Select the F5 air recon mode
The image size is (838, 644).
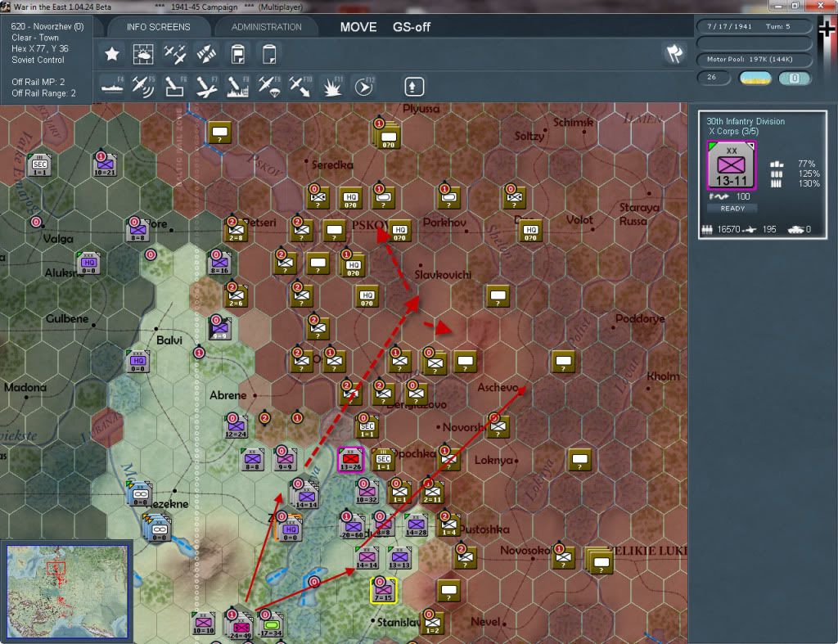tap(143, 87)
